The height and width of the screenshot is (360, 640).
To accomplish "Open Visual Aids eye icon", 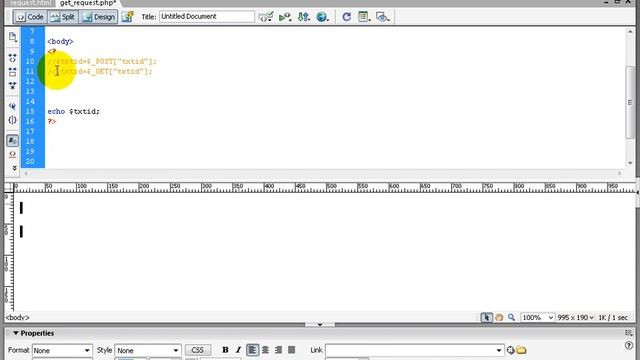I will 382,17.
